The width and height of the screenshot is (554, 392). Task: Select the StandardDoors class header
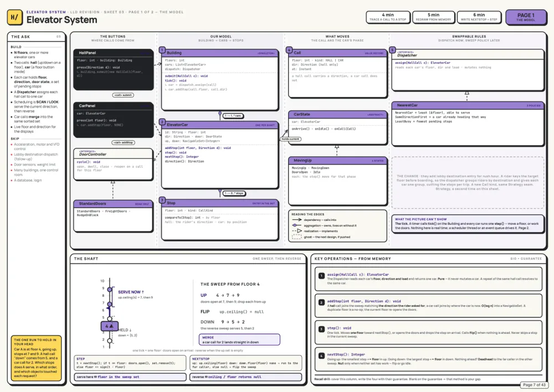[113, 204]
